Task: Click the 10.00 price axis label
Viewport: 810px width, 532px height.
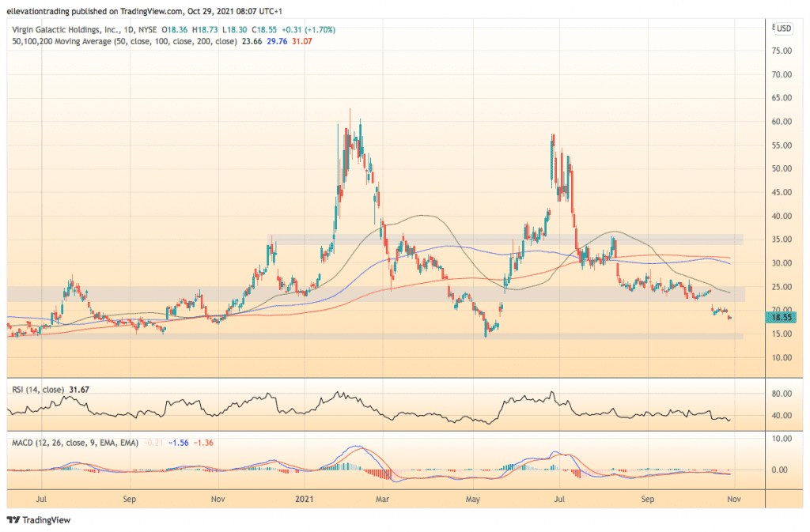Action: pos(782,357)
